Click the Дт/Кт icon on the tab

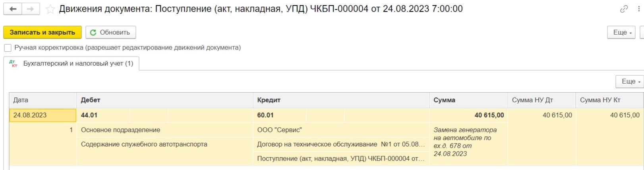click(x=13, y=64)
